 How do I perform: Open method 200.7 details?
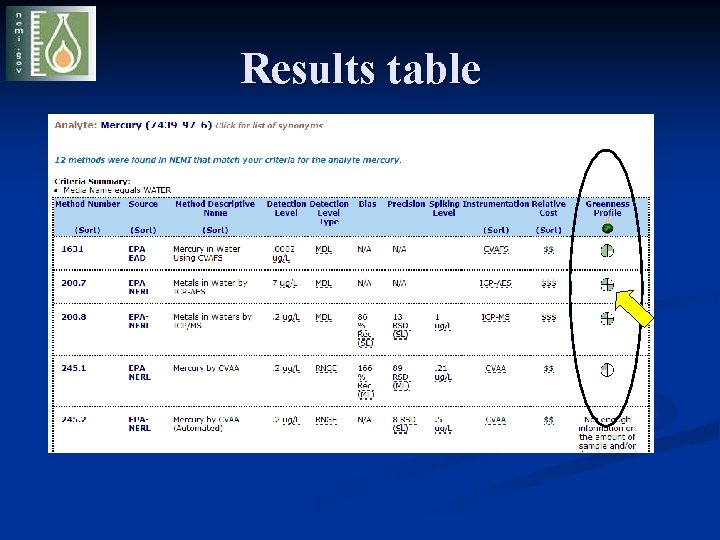pyautogui.click(x=73, y=283)
